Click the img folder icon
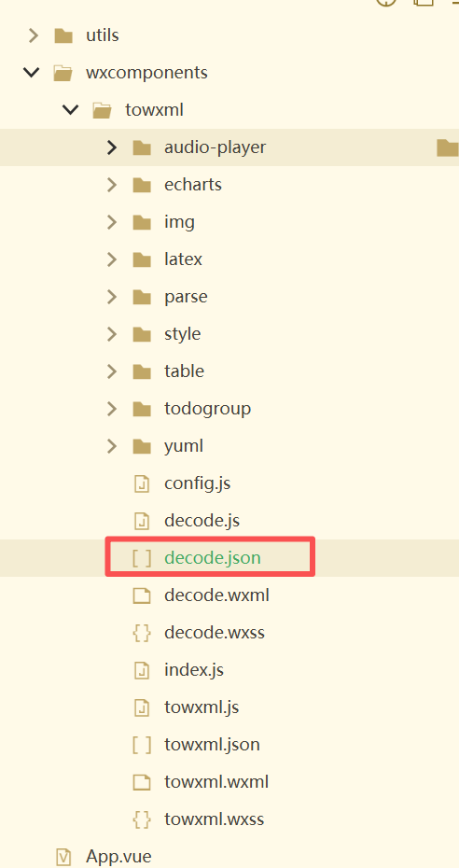Viewport: 459px width, 868px height. pyautogui.click(x=142, y=222)
